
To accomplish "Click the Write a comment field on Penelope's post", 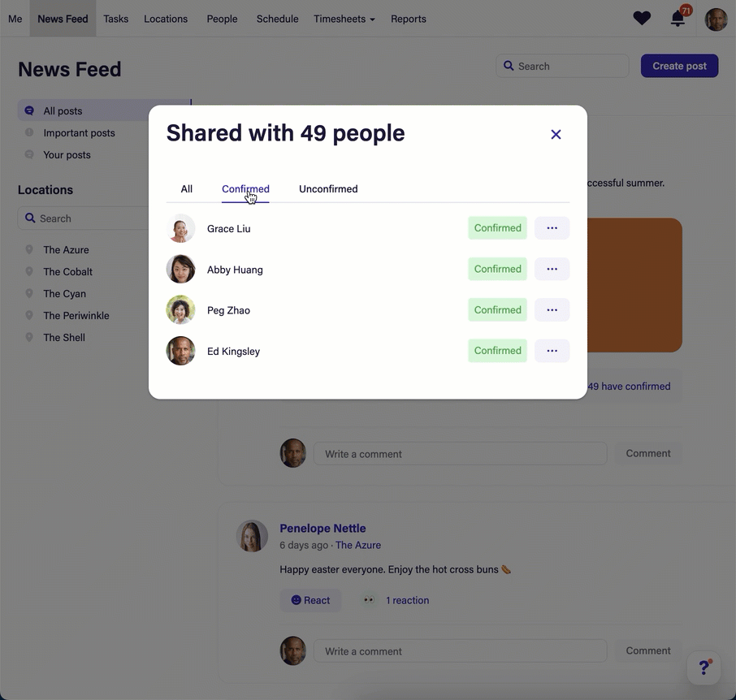I will click(460, 651).
